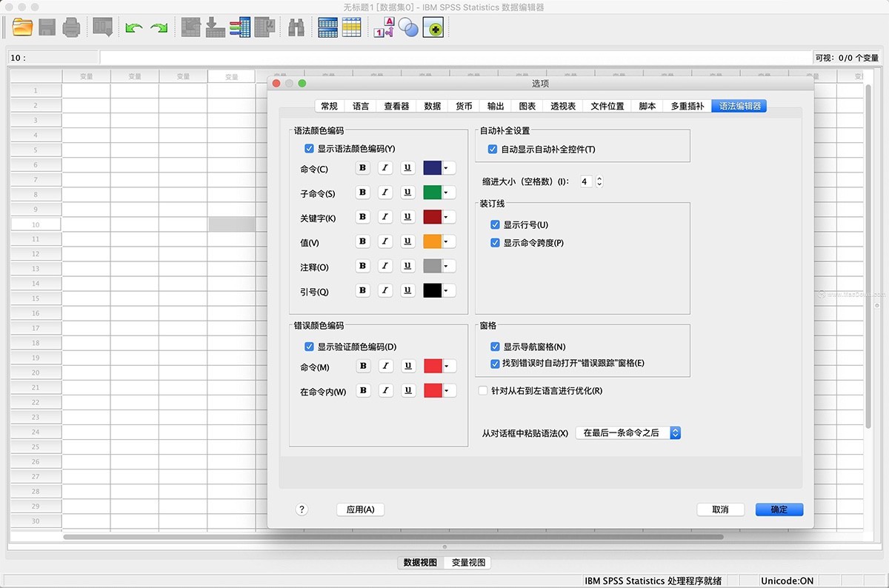889x588 pixels.
Task: Disable 自动显示自动补全控件
Action: pyautogui.click(x=493, y=148)
